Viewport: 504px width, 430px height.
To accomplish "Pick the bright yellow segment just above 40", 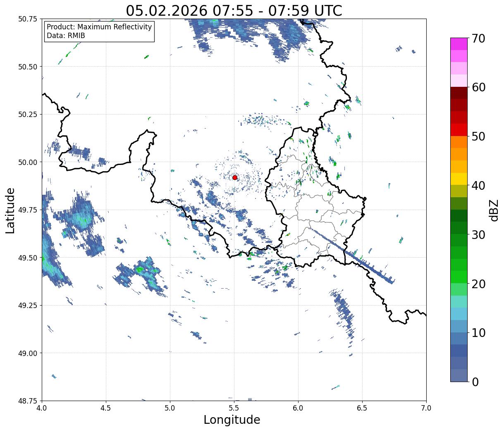I will 459,179.
